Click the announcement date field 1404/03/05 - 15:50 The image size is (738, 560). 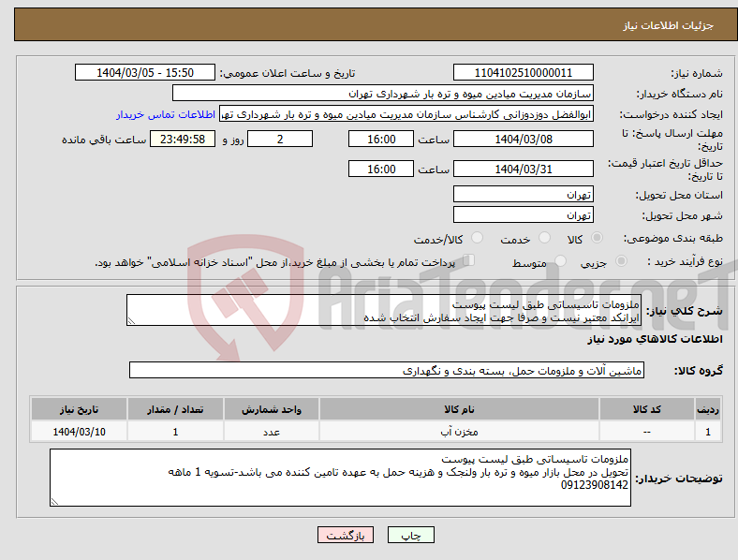pos(145,72)
